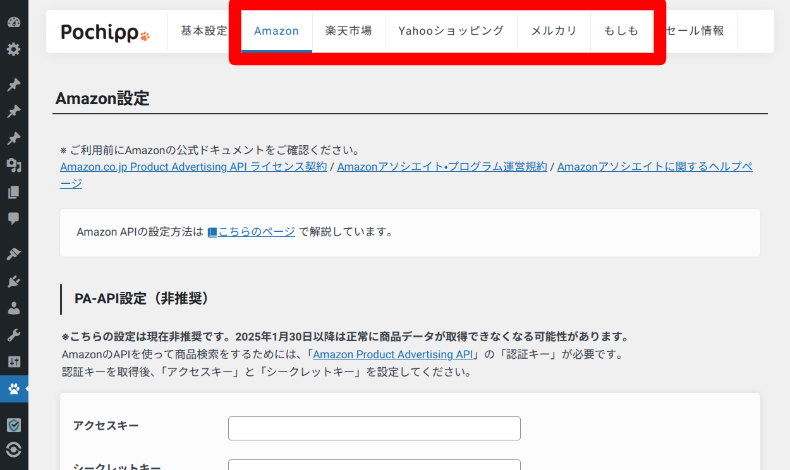This screenshot has width=790, height=470.
Task: Switch to the 基本設定 tab
Action: (x=204, y=31)
